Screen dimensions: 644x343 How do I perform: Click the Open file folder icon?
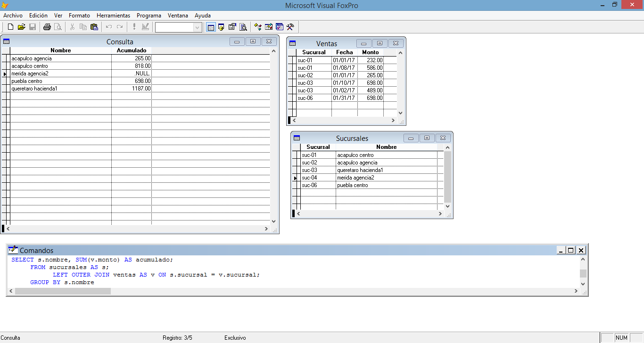[x=21, y=27]
